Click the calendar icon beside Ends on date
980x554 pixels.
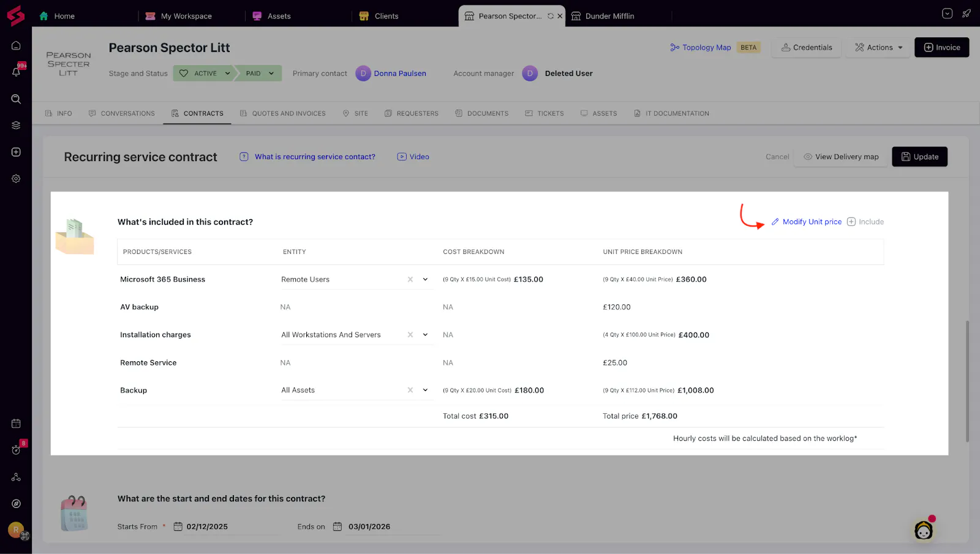click(x=337, y=526)
